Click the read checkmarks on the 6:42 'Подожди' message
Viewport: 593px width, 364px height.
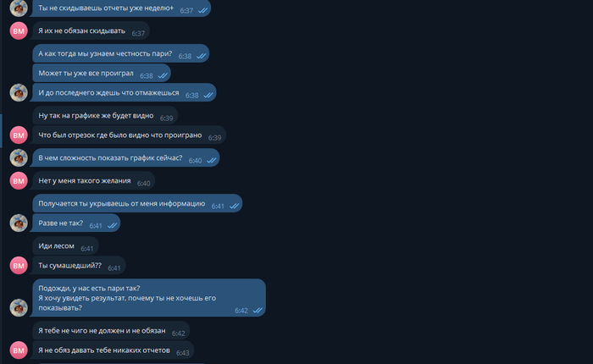[x=258, y=310]
